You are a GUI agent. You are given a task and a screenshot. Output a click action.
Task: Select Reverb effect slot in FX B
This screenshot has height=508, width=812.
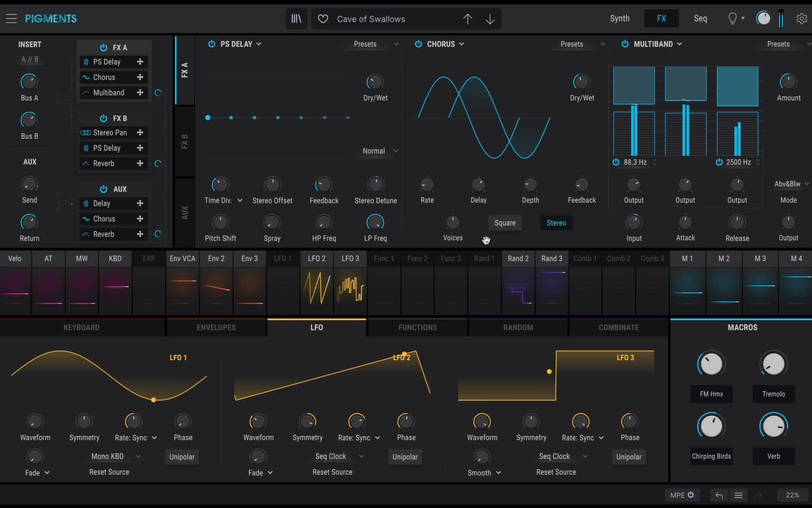click(x=113, y=164)
